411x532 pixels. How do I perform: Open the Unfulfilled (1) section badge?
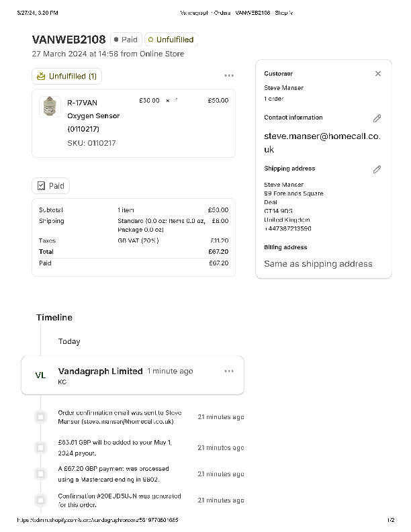[66, 77]
